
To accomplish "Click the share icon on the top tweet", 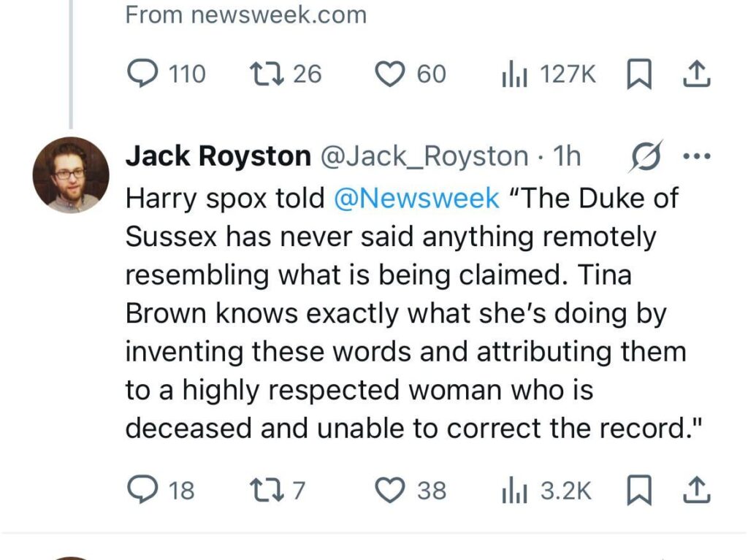I will coord(696,73).
